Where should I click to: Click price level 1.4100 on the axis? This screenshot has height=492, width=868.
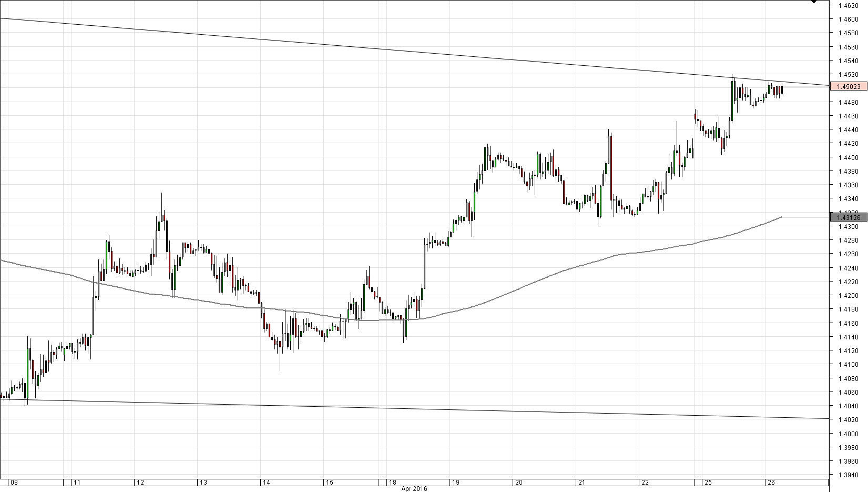[x=850, y=365]
